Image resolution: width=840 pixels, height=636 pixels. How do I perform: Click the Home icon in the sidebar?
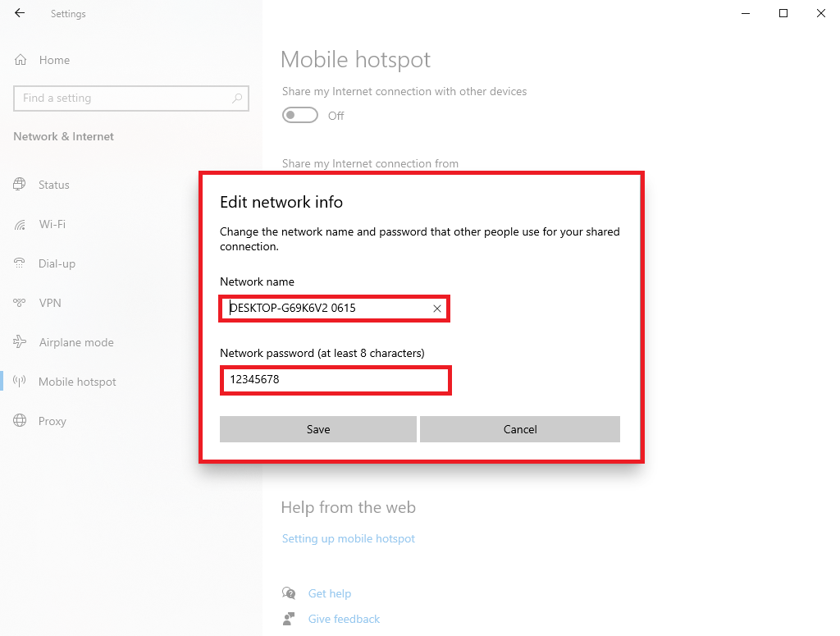click(x=21, y=60)
